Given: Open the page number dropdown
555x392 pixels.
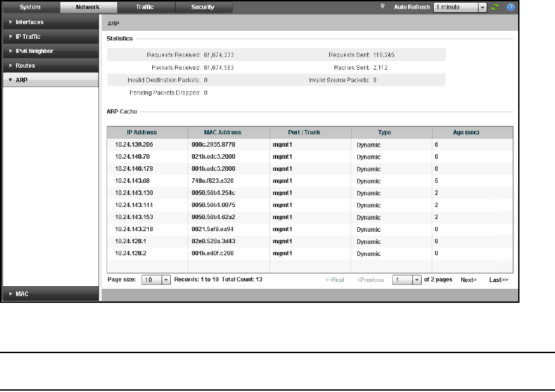Looking at the screenshot, I should point(416,279).
